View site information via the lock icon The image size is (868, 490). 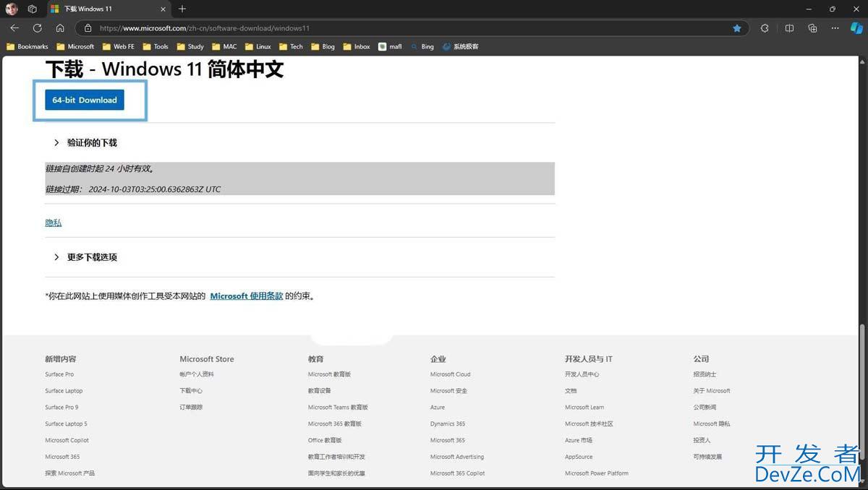[x=88, y=28]
